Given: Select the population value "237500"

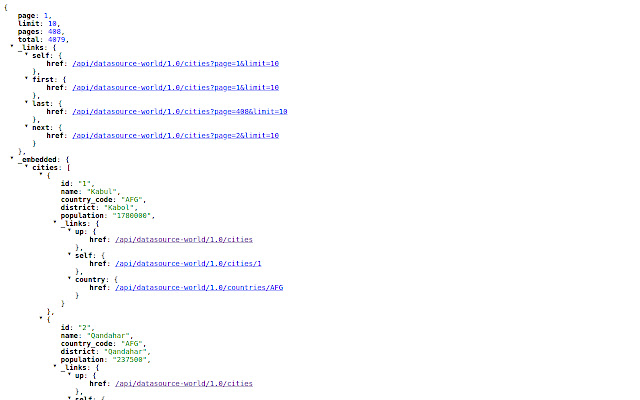Looking at the screenshot, I should (x=130, y=360).
